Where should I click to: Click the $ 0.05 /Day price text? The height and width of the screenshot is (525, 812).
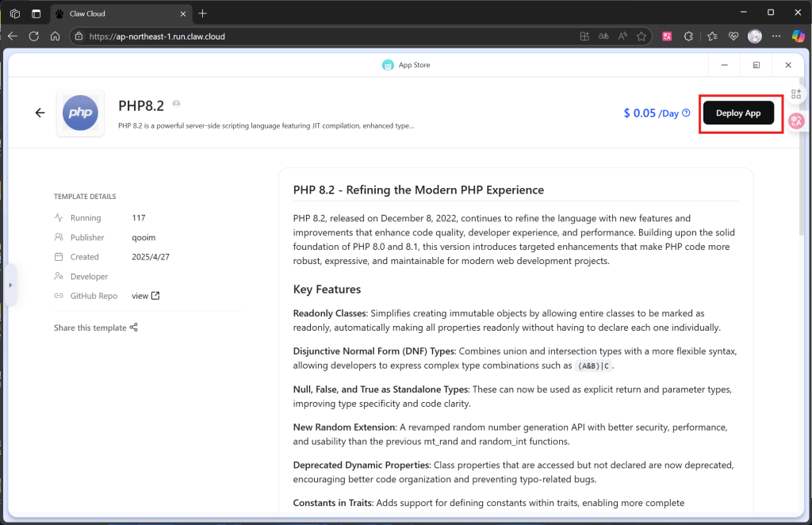click(x=651, y=113)
